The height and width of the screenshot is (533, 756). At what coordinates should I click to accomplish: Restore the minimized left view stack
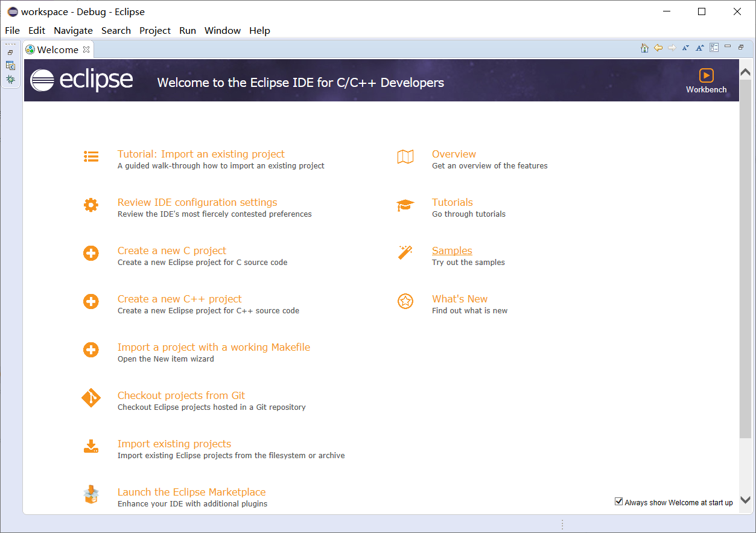pos(10,53)
